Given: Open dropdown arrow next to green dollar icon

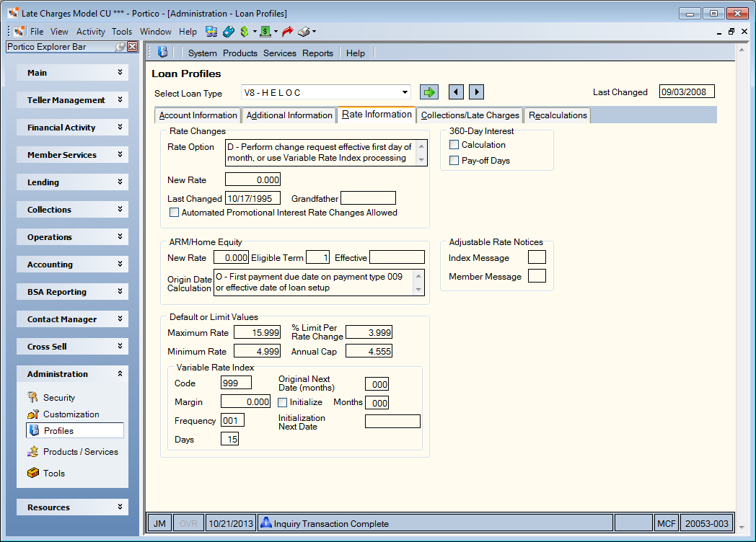Looking at the screenshot, I should (x=255, y=32).
